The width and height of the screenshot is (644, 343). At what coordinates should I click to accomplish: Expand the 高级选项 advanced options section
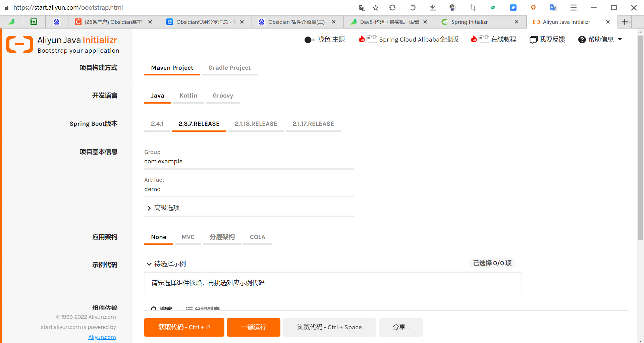163,208
